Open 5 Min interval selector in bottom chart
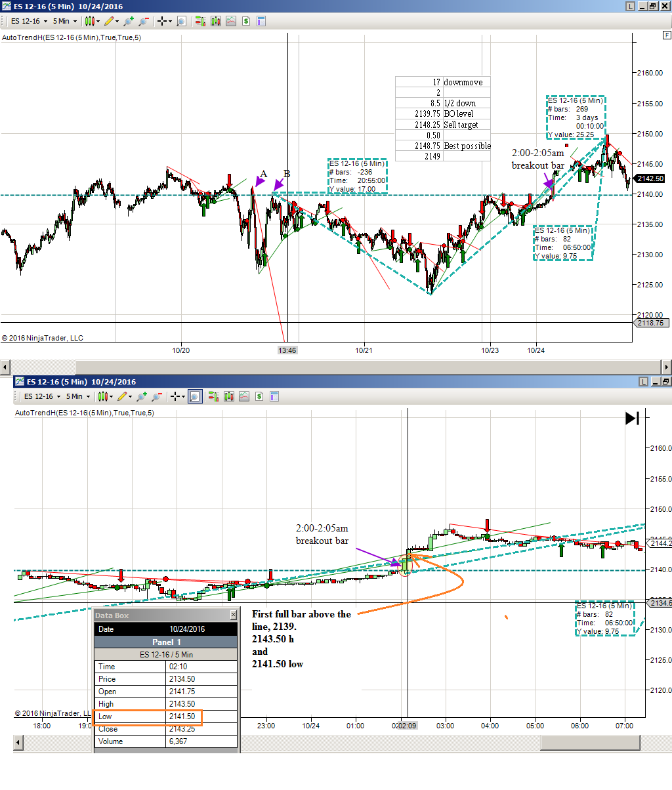The height and width of the screenshot is (790, 672). 77,396
